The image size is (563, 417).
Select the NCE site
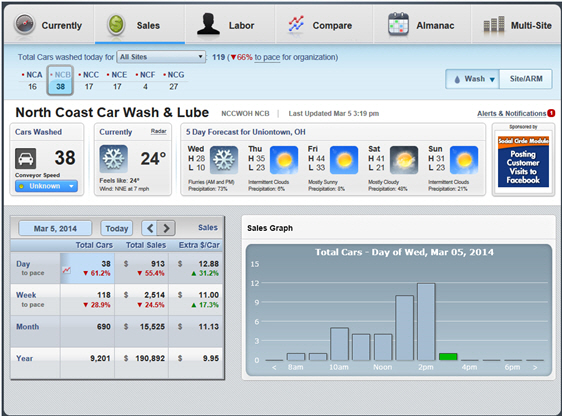click(x=117, y=80)
